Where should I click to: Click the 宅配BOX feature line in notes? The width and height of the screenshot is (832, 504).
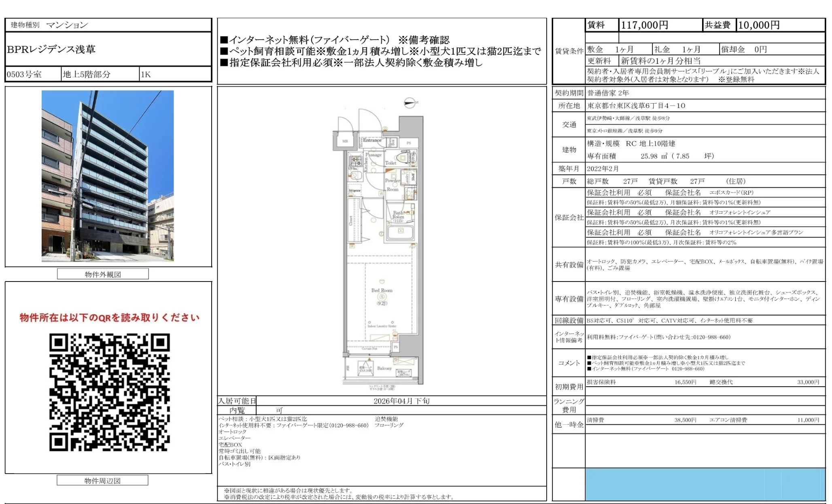pyautogui.click(x=230, y=445)
